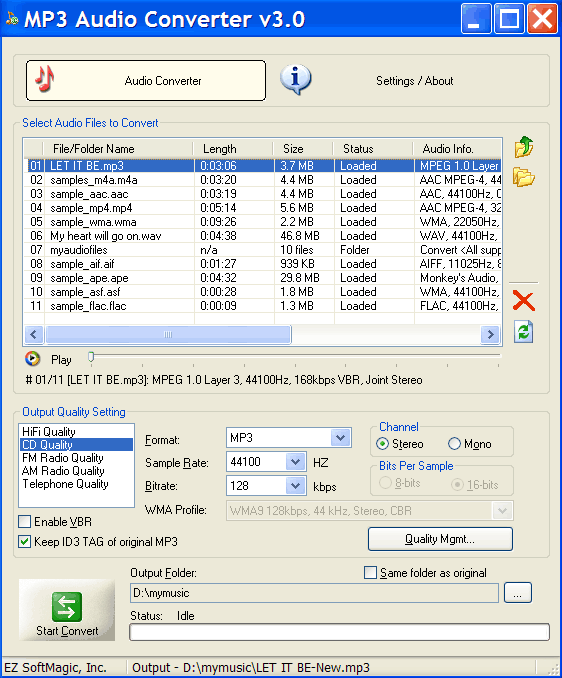
Task: Select the myaudiofiles folder row
Action: coord(263,250)
